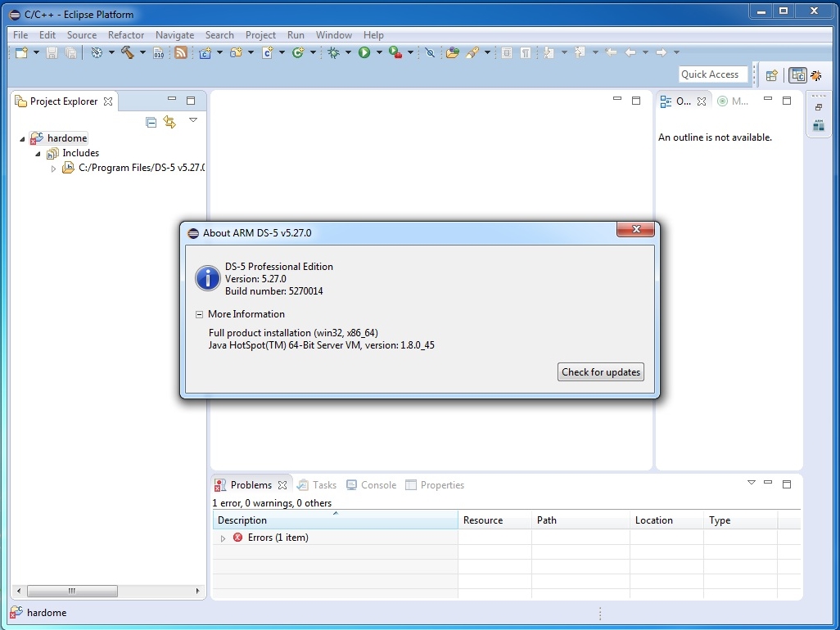The image size is (840, 630).
Task: Collapse the Includes tree node
Action: tap(38, 154)
